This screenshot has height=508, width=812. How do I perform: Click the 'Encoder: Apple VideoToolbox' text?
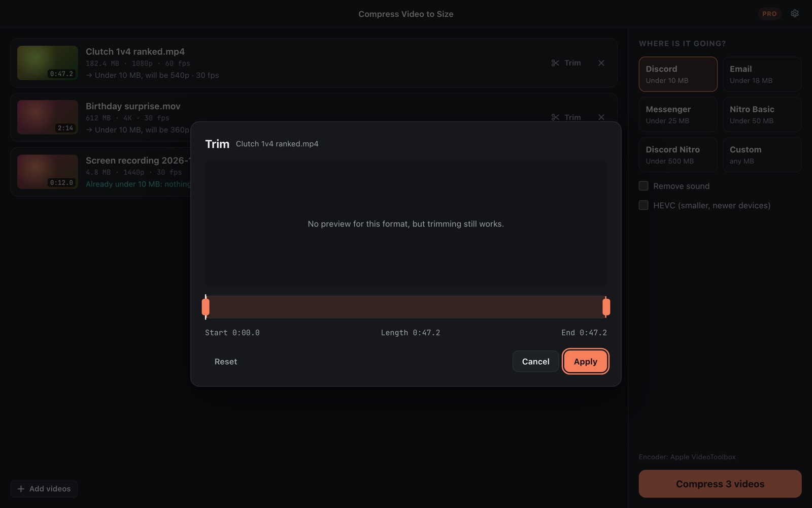687,457
